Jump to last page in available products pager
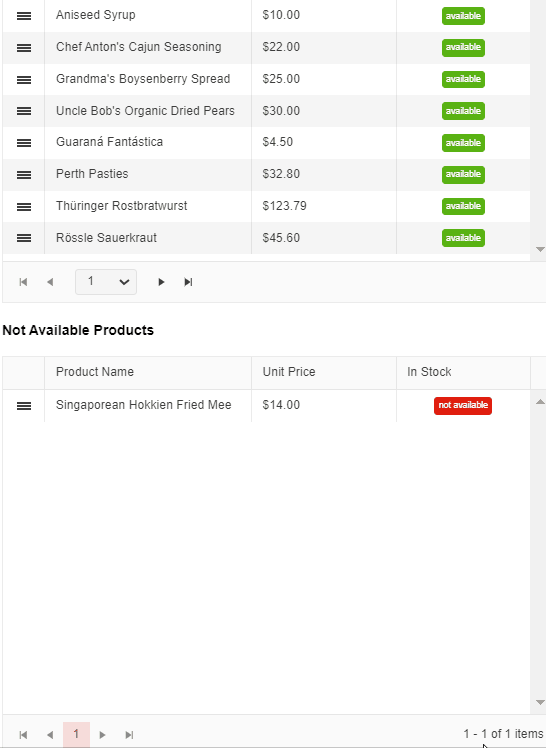 coord(188,282)
